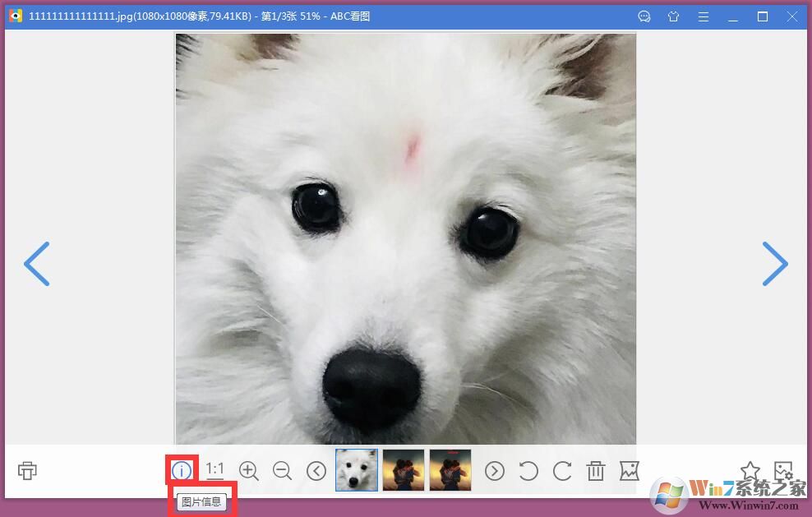
Task: Open the main hamburger menu
Action: pos(704,16)
